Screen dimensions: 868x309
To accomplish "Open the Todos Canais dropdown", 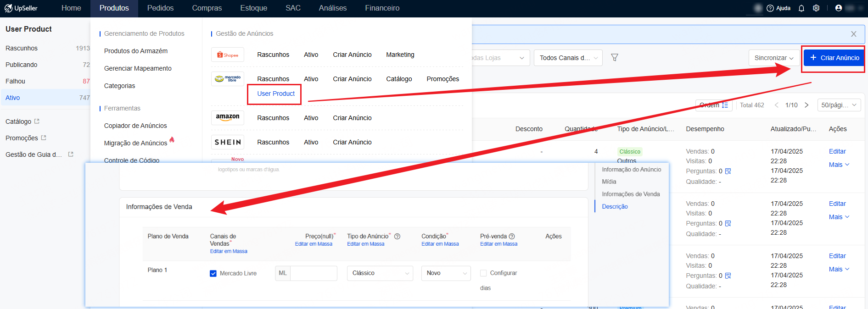I will pos(568,58).
